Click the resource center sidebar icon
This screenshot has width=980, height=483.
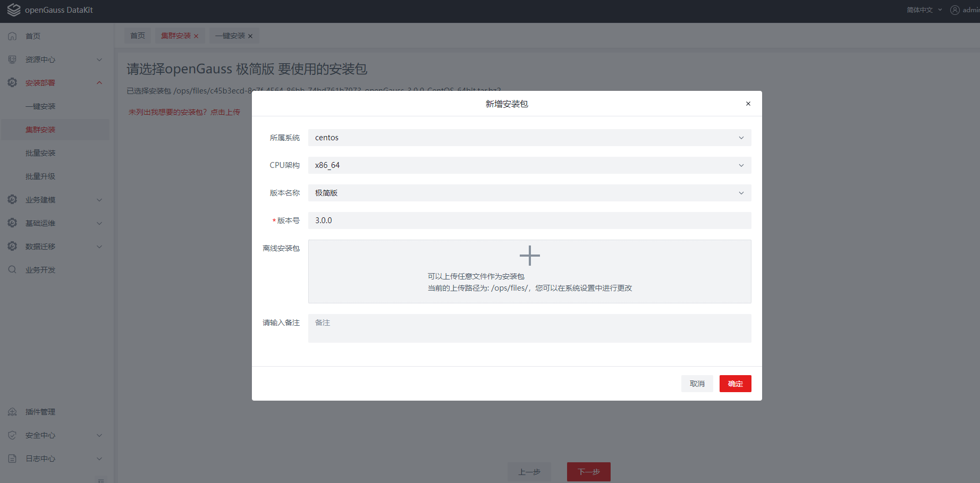tap(12, 60)
